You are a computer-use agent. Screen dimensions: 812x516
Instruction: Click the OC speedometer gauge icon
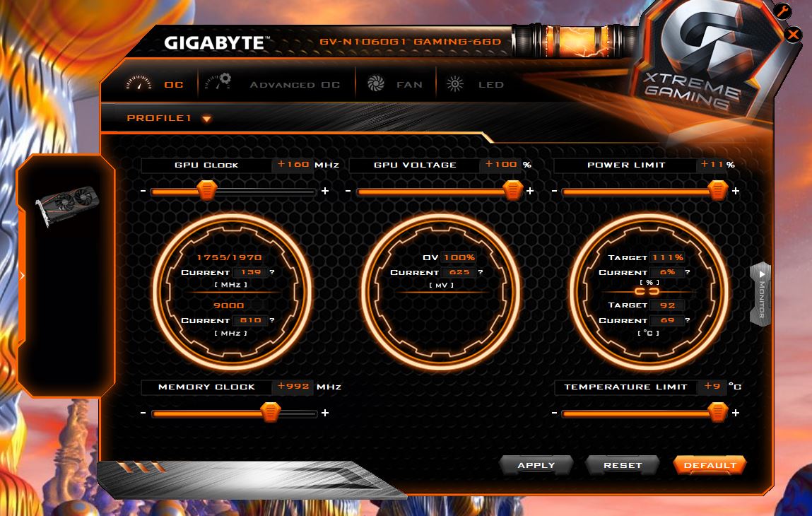(139, 83)
